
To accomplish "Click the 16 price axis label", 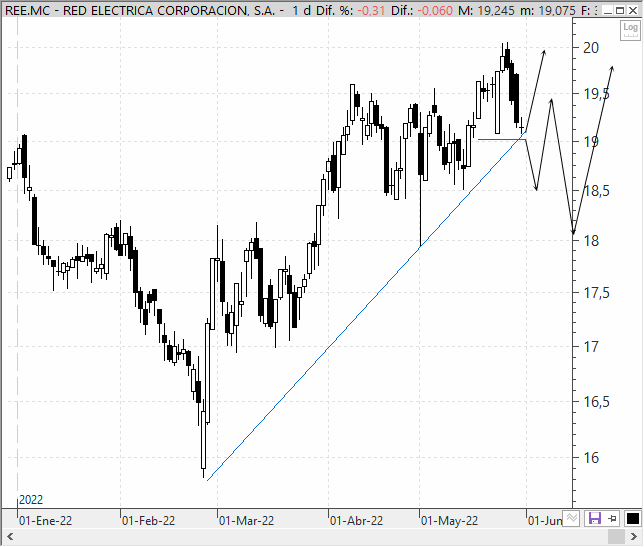I will pyautogui.click(x=591, y=458).
